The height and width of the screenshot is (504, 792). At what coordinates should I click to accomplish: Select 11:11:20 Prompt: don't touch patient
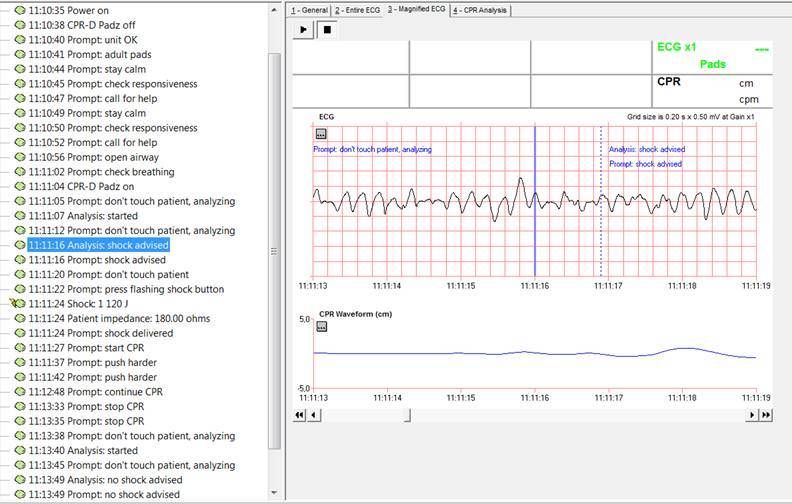[108, 274]
